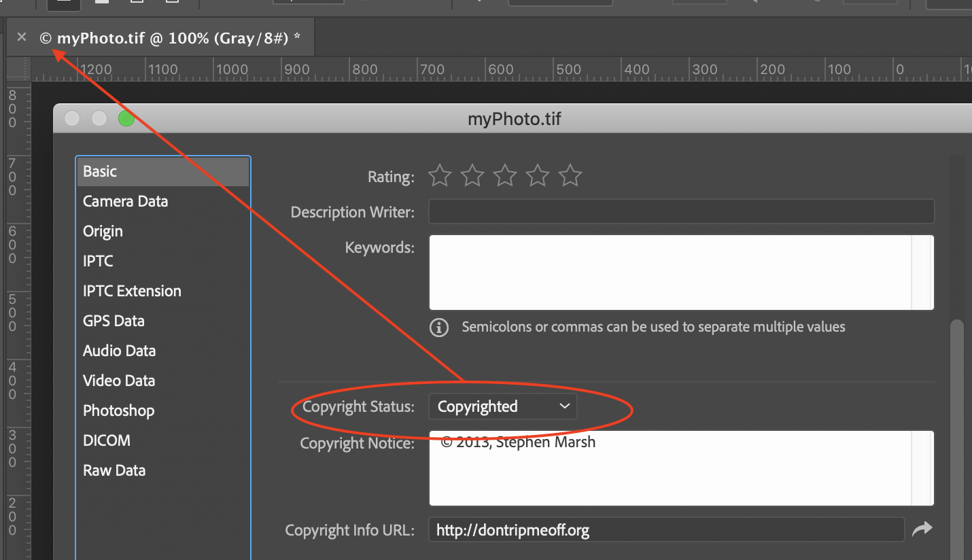Viewport: 972px width, 560px height.
Task: Change Copyrighted status via its combo box
Action: tap(503, 406)
